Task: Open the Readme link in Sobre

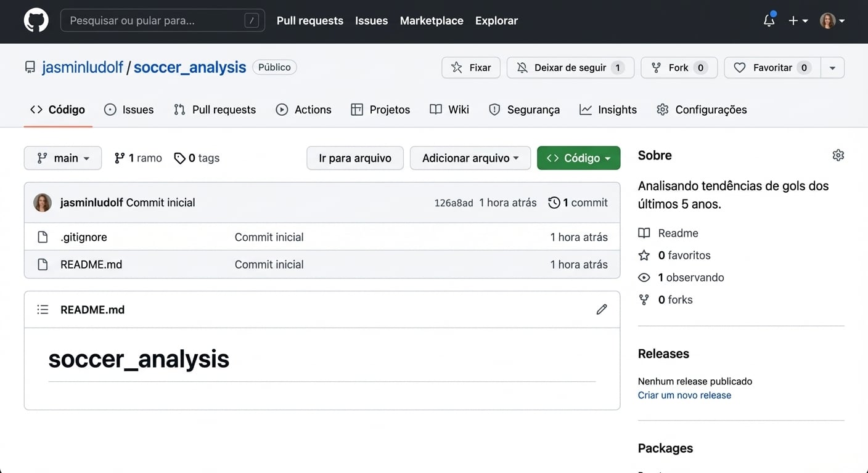Action: click(x=669, y=233)
